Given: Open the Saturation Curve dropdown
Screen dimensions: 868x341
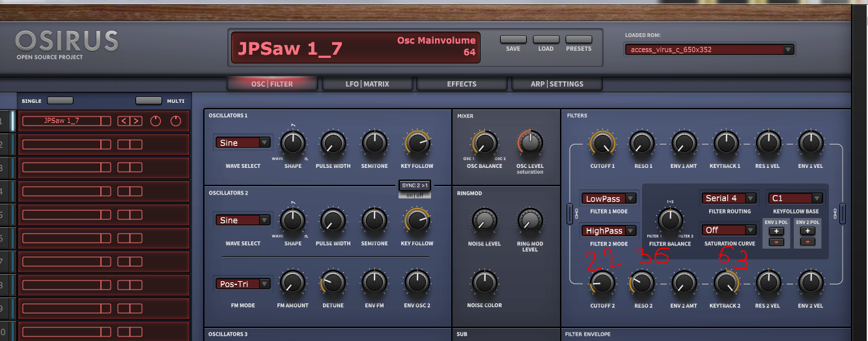Looking at the screenshot, I should (x=729, y=230).
